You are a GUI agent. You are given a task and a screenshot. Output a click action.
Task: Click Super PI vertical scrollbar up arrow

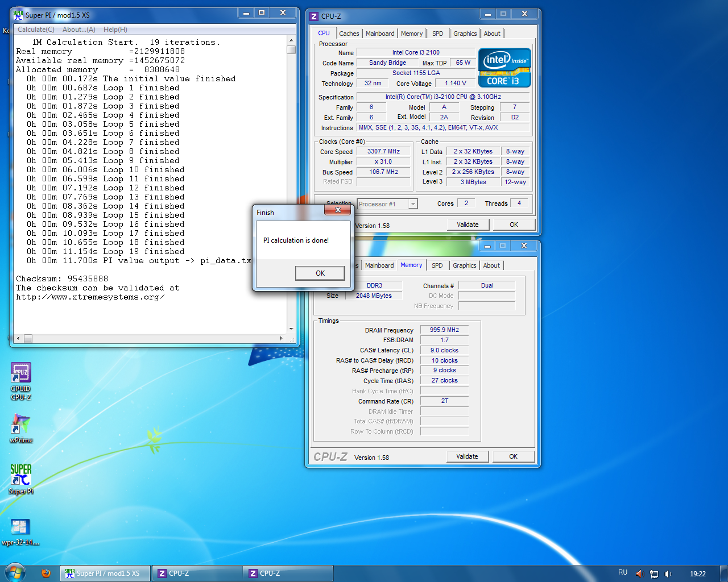coord(291,40)
